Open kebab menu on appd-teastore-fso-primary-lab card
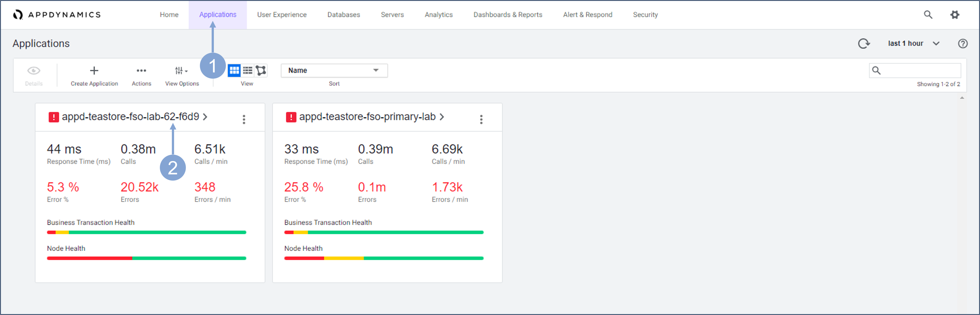Screen dimensions: 980x315 [481, 119]
